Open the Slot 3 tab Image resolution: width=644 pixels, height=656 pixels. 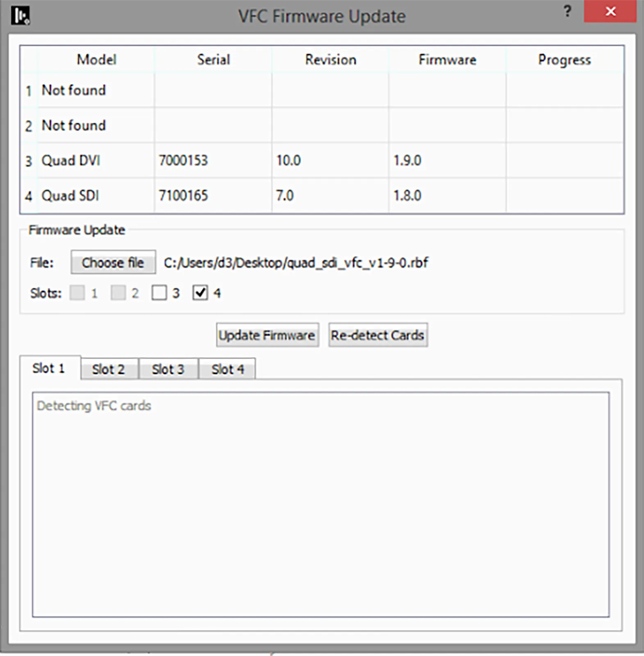click(168, 369)
